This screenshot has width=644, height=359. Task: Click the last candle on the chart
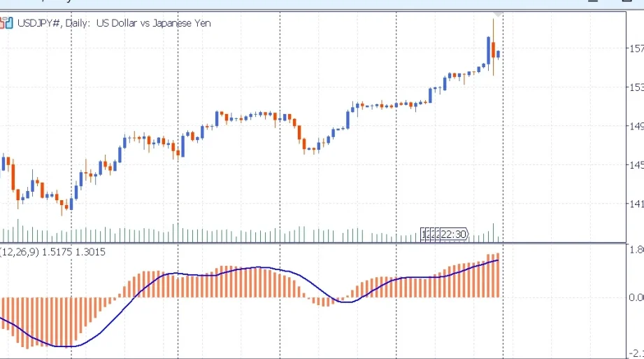click(498, 53)
